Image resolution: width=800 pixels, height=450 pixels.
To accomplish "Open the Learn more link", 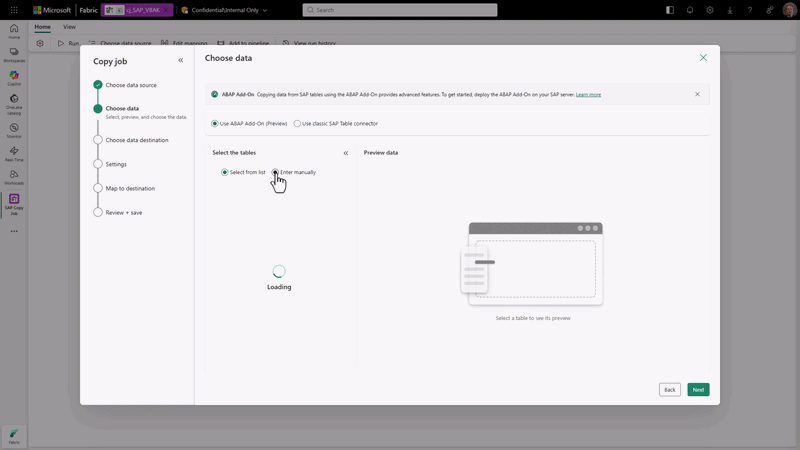I will (588, 94).
